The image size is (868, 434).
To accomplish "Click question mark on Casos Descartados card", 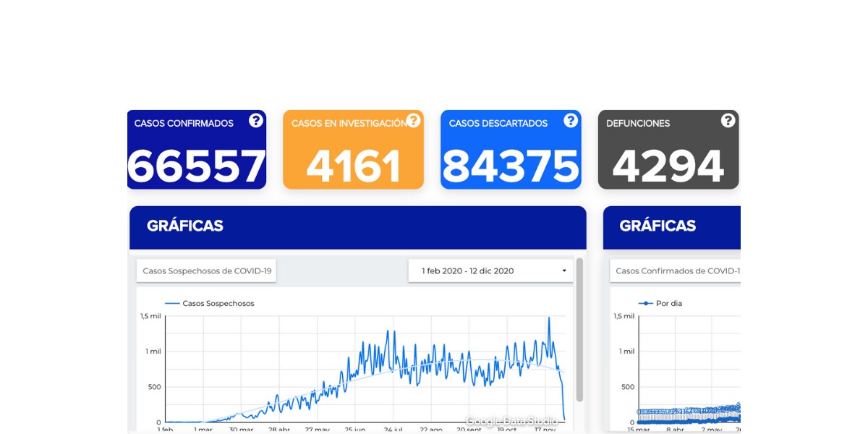I will (x=571, y=121).
